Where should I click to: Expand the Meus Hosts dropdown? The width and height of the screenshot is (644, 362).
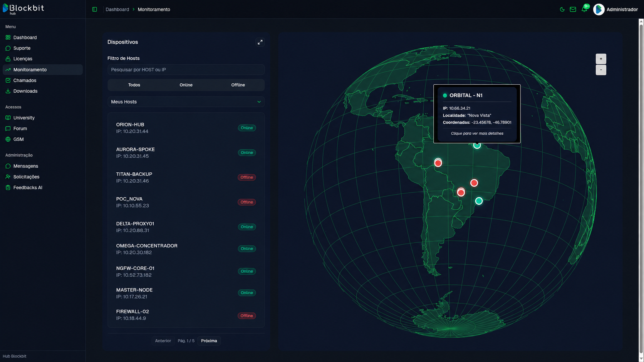186,102
